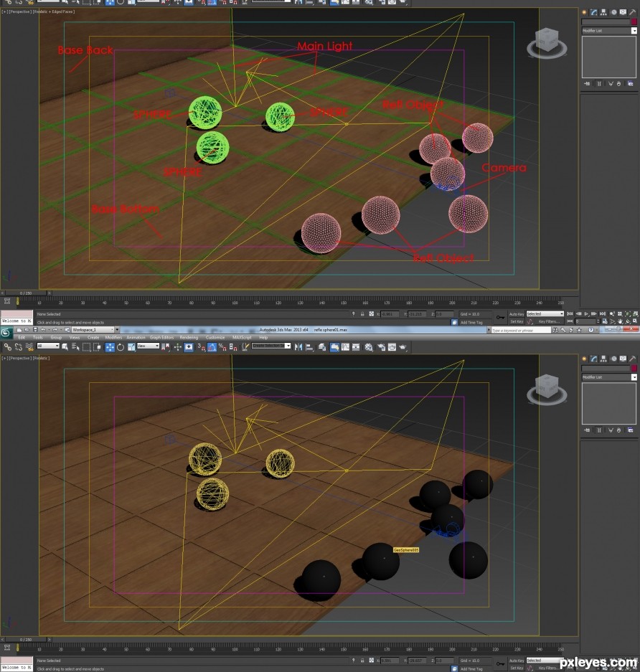The width and height of the screenshot is (640, 672).
Task: Choose the Select and Uniform Scale tool
Action: click(x=131, y=346)
